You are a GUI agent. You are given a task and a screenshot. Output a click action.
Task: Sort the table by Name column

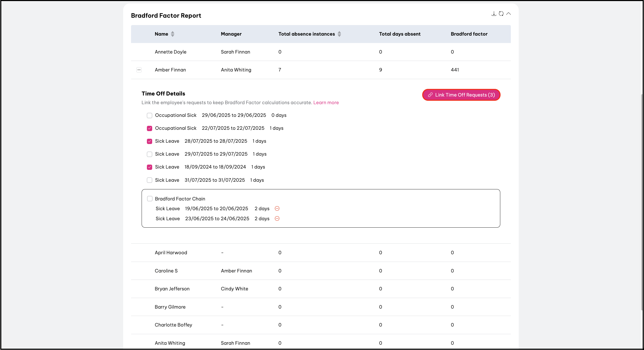(x=172, y=34)
